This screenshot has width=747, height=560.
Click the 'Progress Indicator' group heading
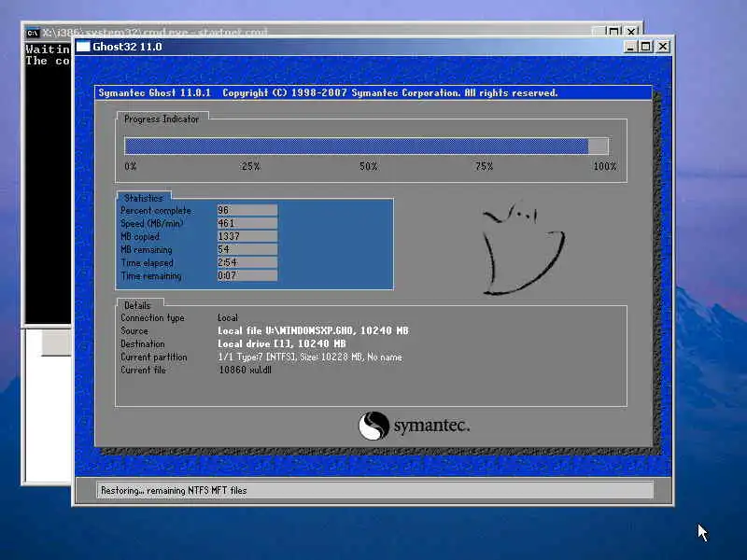[161, 119]
